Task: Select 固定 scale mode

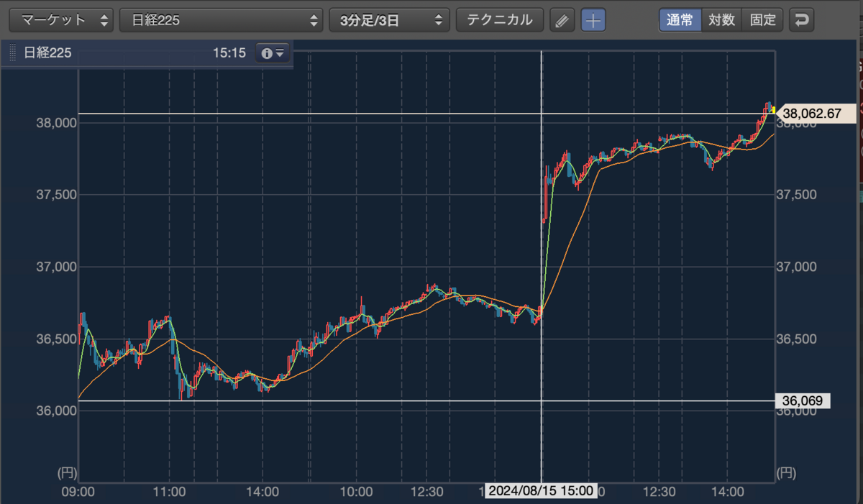Action: click(x=762, y=20)
